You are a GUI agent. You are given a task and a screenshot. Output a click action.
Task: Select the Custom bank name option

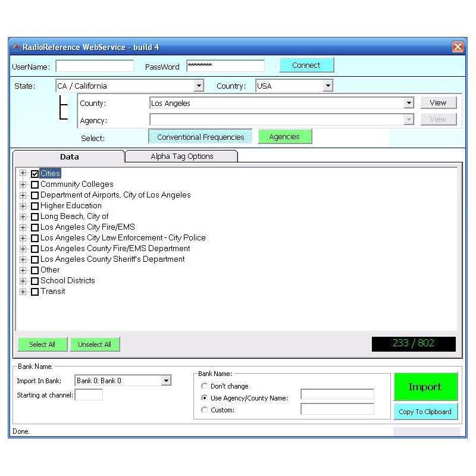pos(204,409)
